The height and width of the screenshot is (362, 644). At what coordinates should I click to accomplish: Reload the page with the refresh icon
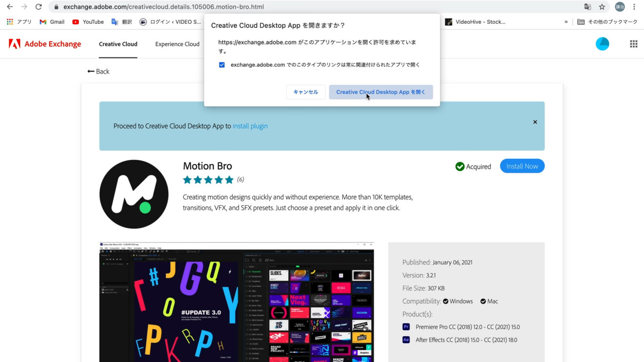click(x=39, y=7)
